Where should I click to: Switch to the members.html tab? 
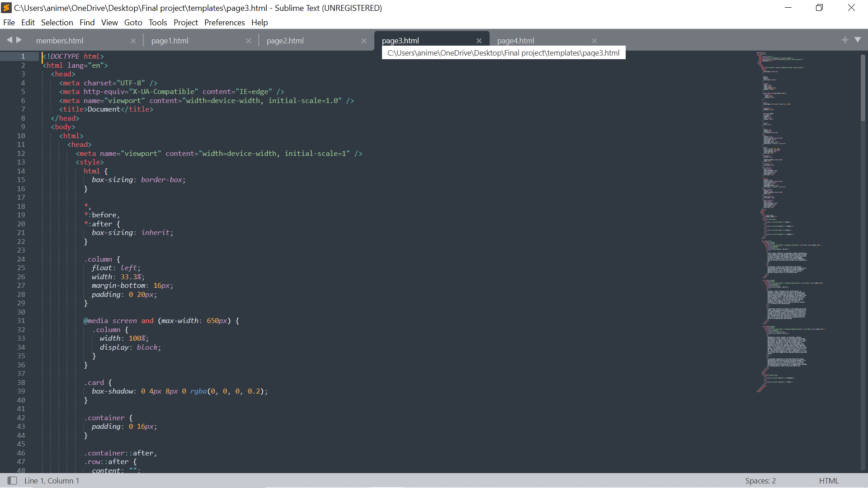click(x=60, y=41)
